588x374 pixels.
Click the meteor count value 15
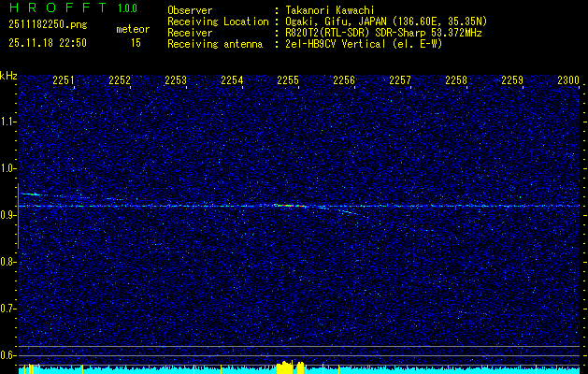click(x=136, y=43)
